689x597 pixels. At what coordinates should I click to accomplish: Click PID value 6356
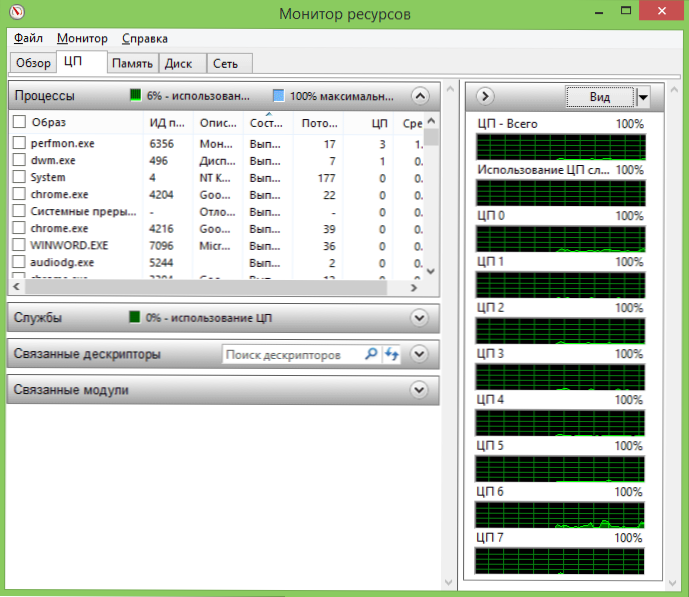(161, 144)
